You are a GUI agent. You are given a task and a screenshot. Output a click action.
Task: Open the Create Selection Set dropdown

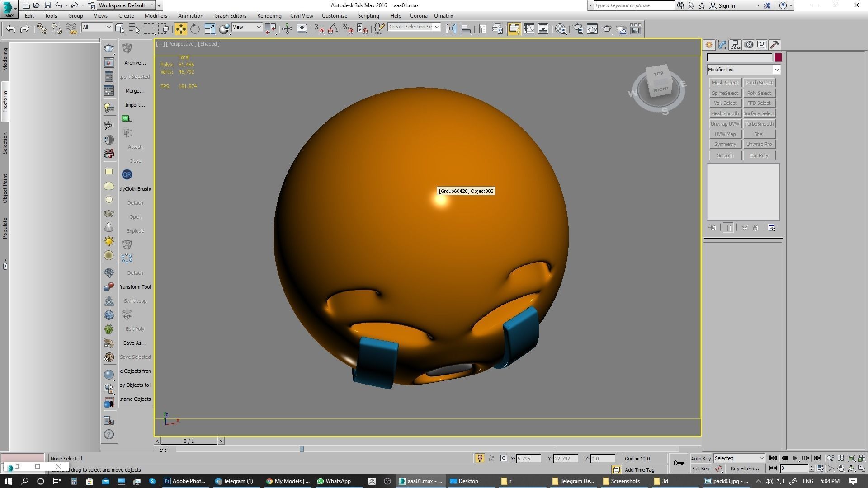click(414, 27)
